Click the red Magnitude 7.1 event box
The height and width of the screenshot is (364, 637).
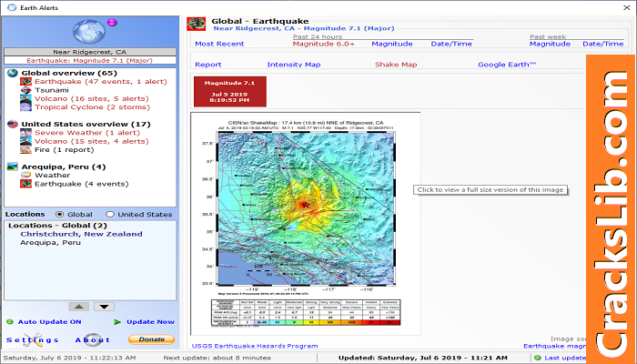coord(230,91)
